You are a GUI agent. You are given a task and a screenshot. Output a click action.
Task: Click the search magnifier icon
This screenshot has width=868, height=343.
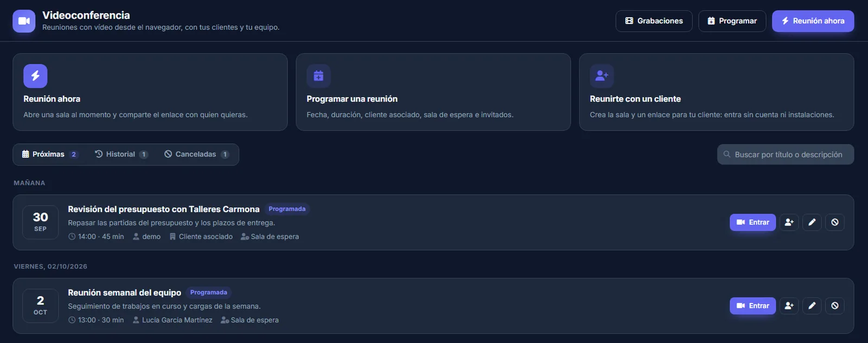tap(727, 154)
